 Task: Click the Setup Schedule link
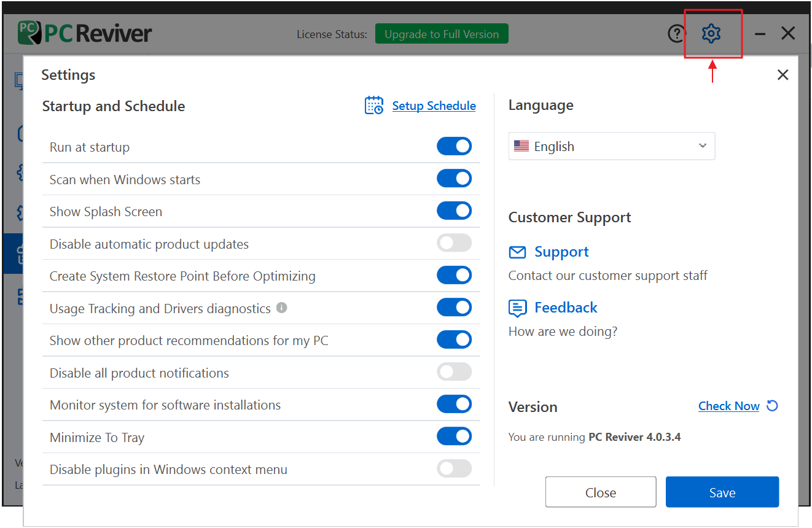[434, 106]
